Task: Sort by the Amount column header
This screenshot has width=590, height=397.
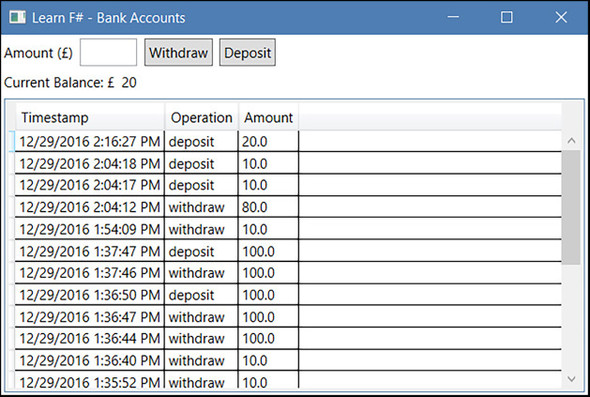Action: pos(269,117)
